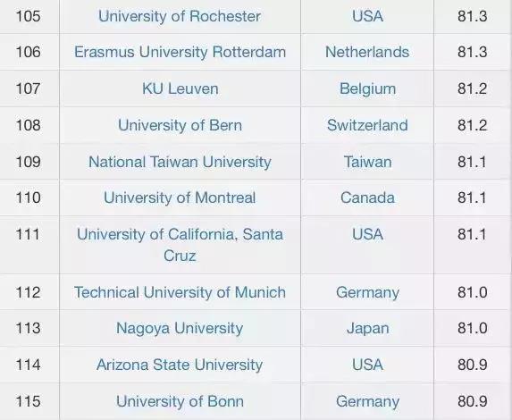This screenshot has width=512, height=420.
Task: Select the Belgium country link
Action: (367, 88)
